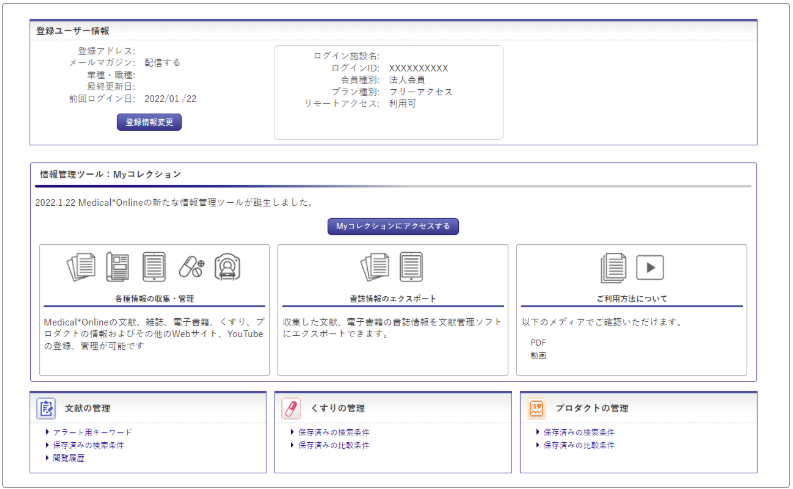
Task: Click the video play icon in ご利用方法について
Action: coord(651,267)
